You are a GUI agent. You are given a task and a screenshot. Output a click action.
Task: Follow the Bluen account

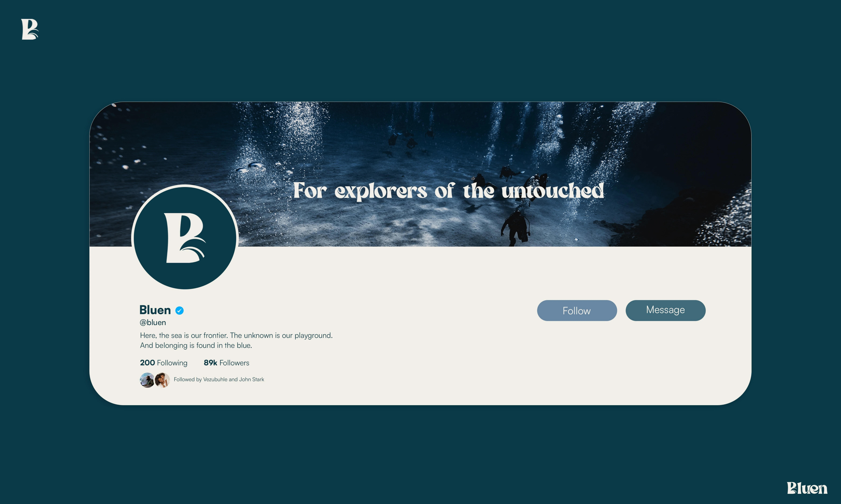tap(577, 310)
